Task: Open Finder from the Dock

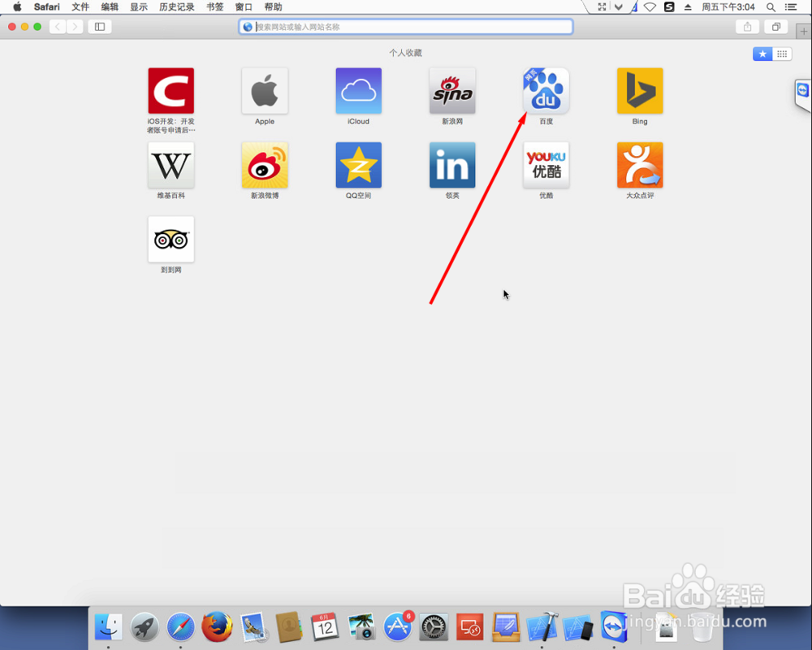Action: tap(109, 626)
